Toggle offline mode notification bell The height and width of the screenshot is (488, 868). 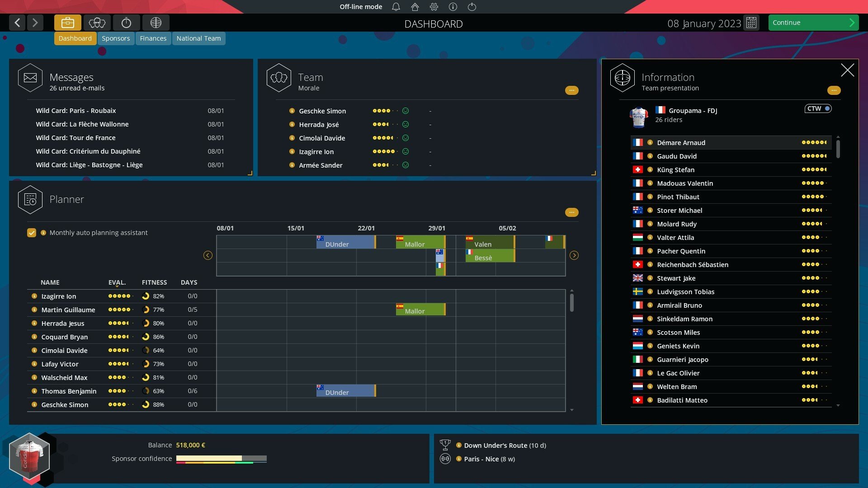coord(395,7)
